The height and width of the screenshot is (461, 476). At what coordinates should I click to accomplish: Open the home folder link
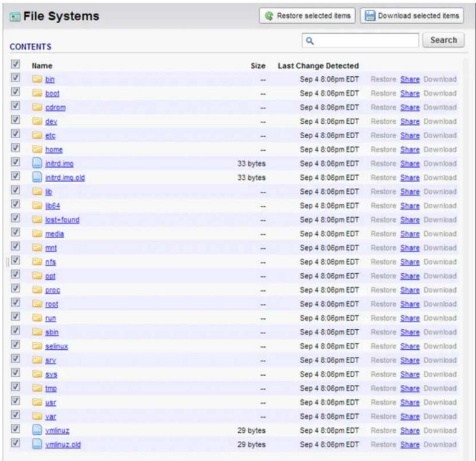click(x=54, y=150)
